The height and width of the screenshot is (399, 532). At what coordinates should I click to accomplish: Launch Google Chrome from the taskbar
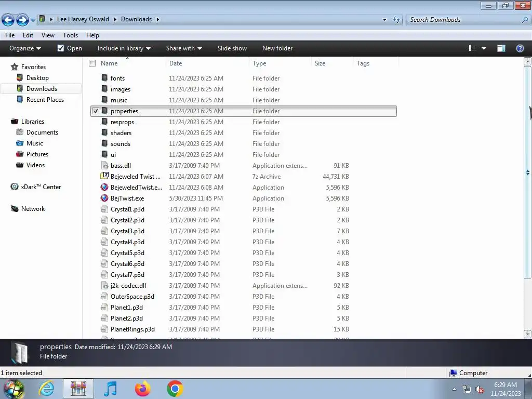coord(175,389)
